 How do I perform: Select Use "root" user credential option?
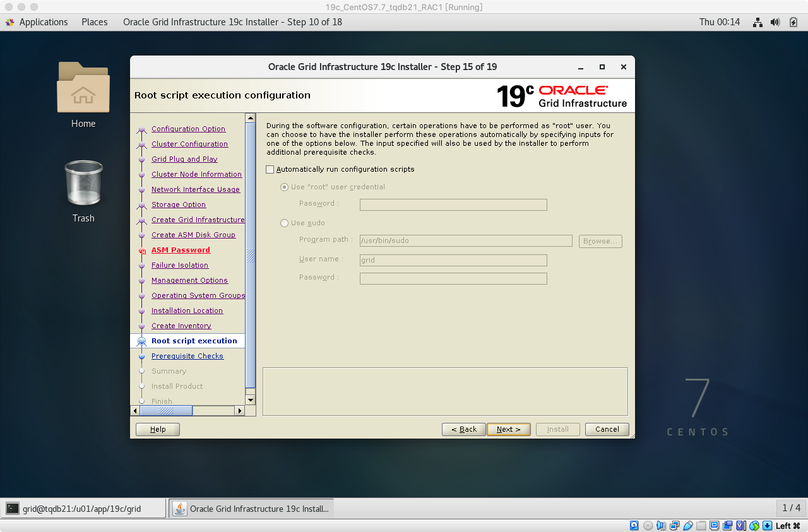[284, 187]
